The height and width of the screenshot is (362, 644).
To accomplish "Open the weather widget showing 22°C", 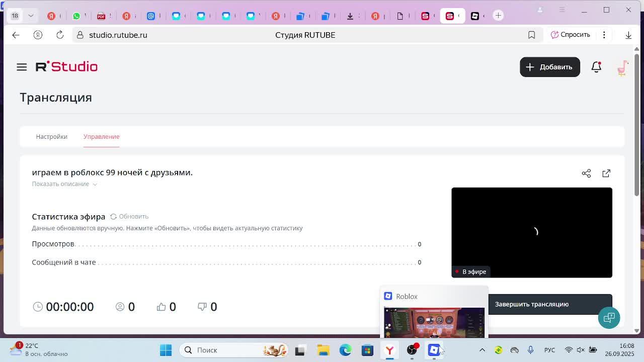I will pyautogui.click(x=39, y=350).
